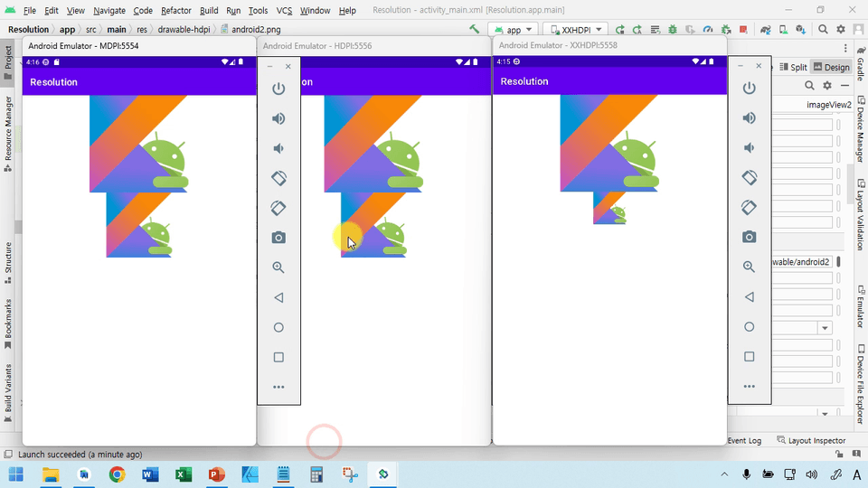Image resolution: width=868 pixels, height=488 pixels.
Task: Toggle the Project tool window tab
Action: point(8,62)
